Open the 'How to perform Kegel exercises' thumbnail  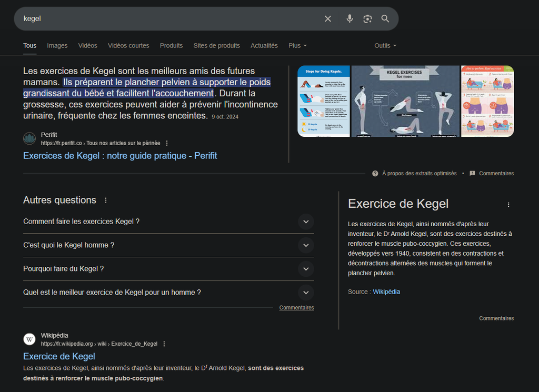(x=487, y=102)
